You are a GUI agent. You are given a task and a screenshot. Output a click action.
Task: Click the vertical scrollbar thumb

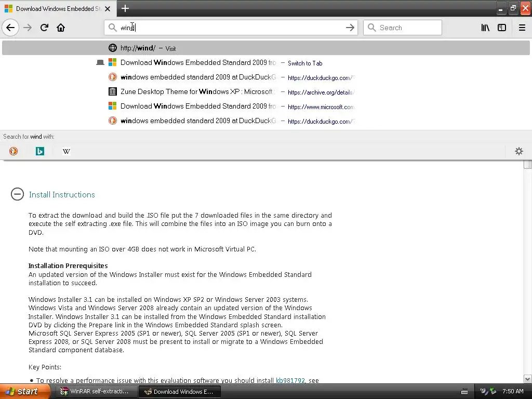[x=528, y=165]
